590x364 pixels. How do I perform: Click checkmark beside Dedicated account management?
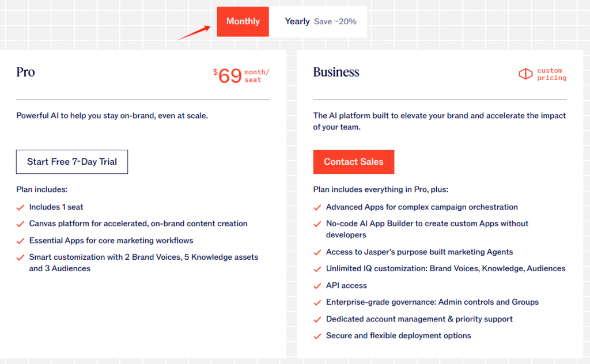[317, 319]
